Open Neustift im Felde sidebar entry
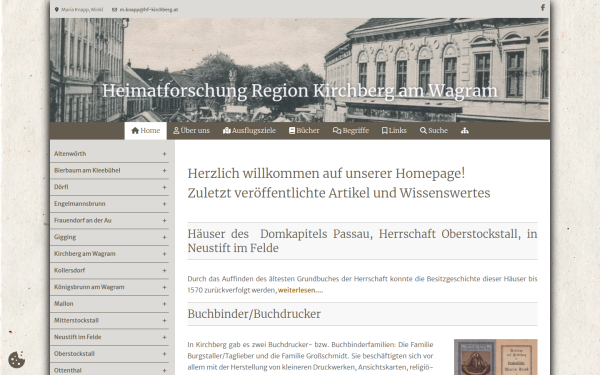600x375 pixels. click(x=78, y=337)
